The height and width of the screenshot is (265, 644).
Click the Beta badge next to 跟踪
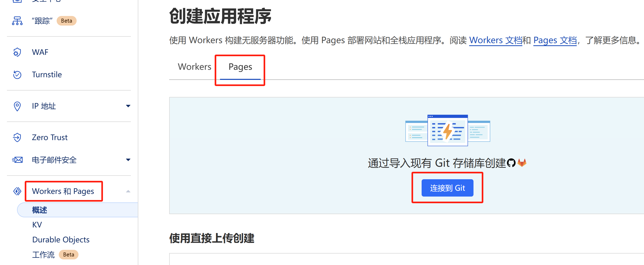[x=67, y=21]
